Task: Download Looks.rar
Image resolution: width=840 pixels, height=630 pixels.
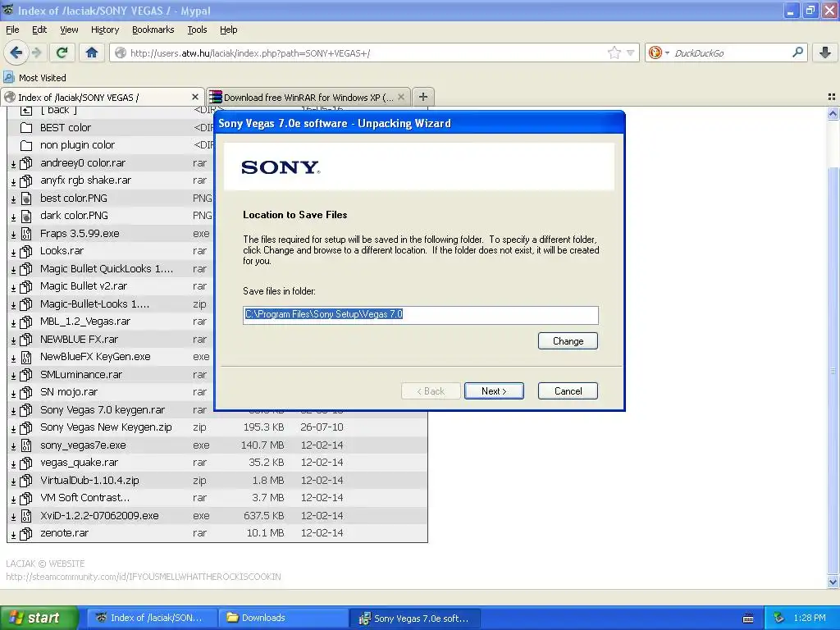Action: pos(62,251)
